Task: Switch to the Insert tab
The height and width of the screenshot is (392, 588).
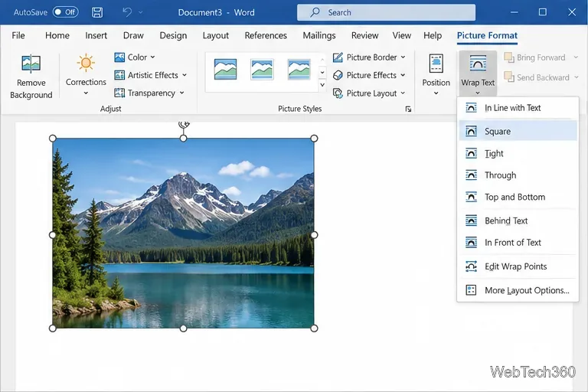Action: [x=96, y=36]
